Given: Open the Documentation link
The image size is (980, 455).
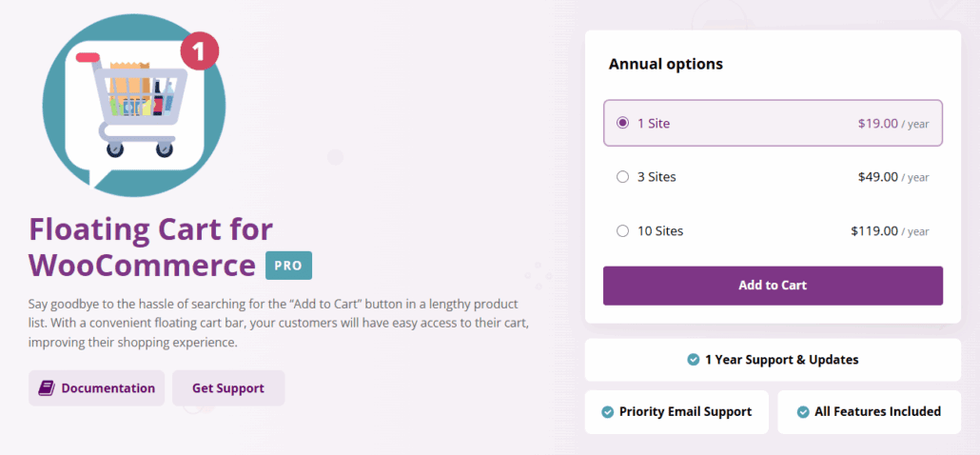Looking at the screenshot, I should point(97,388).
